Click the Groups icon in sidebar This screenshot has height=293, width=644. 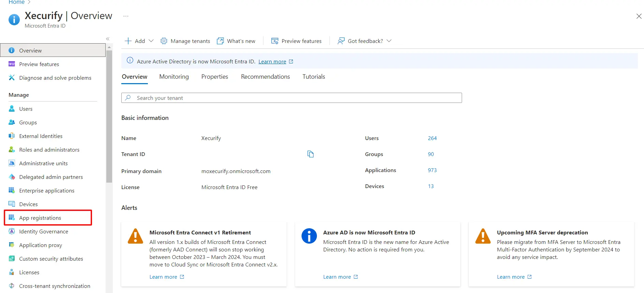12,122
